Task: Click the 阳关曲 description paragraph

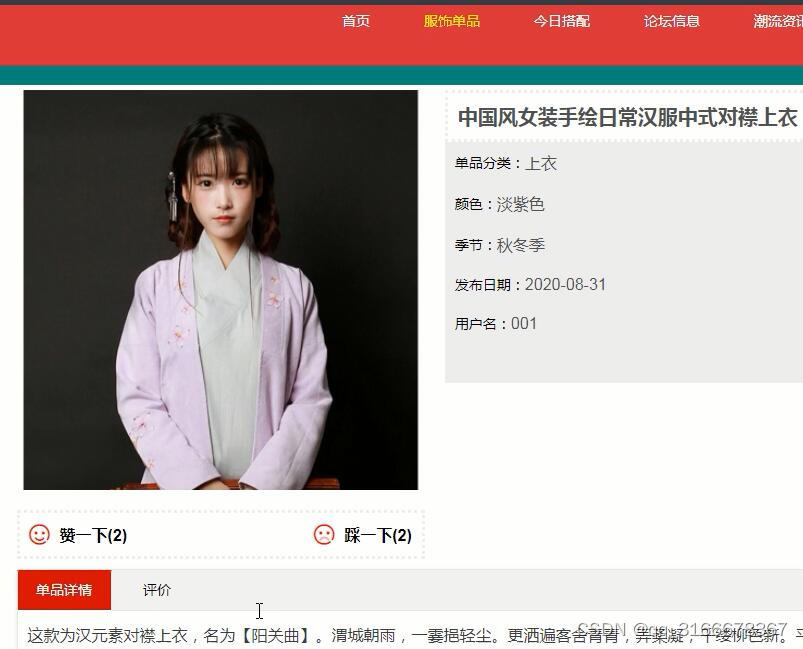Action: [415, 636]
